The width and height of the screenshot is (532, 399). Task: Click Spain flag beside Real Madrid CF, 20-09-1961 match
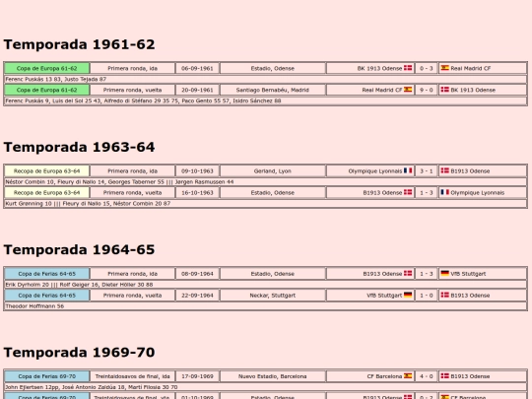(x=408, y=90)
